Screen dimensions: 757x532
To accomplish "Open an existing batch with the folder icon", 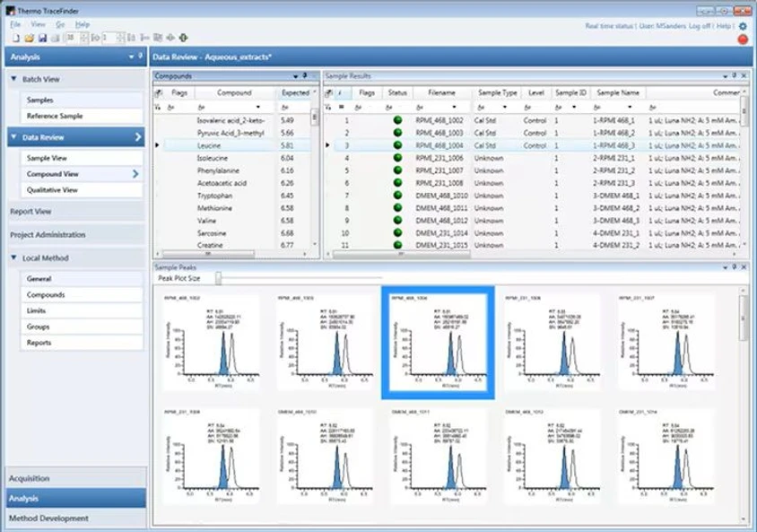I will click(30, 38).
